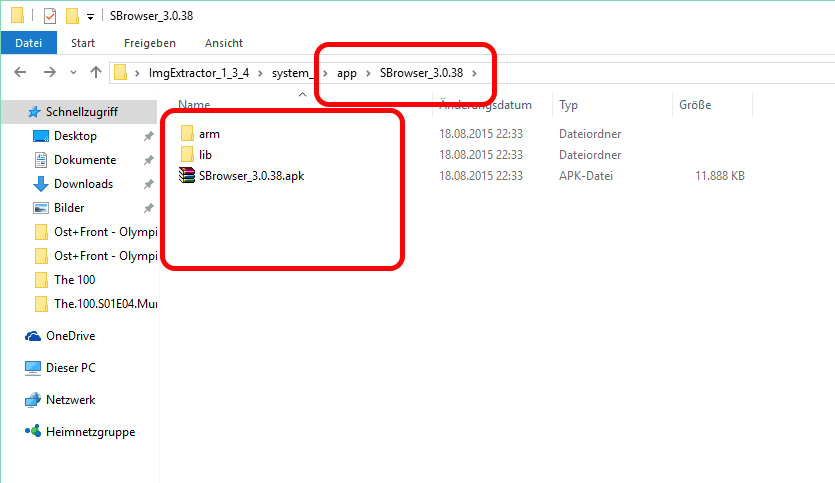
Task: Click the New Folder quick access icon
Action: point(72,16)
